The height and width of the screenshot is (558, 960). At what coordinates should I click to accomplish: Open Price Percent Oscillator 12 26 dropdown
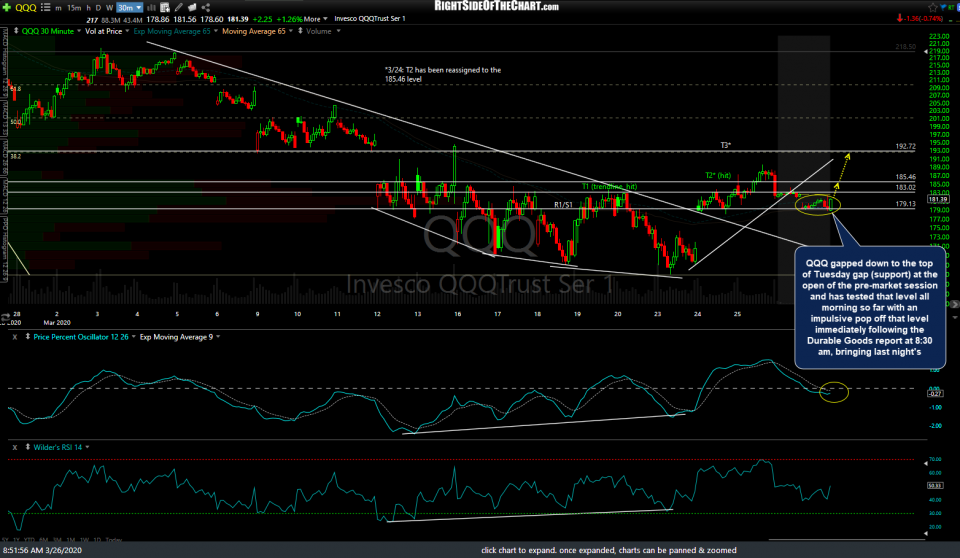click(x=134, y=337)
